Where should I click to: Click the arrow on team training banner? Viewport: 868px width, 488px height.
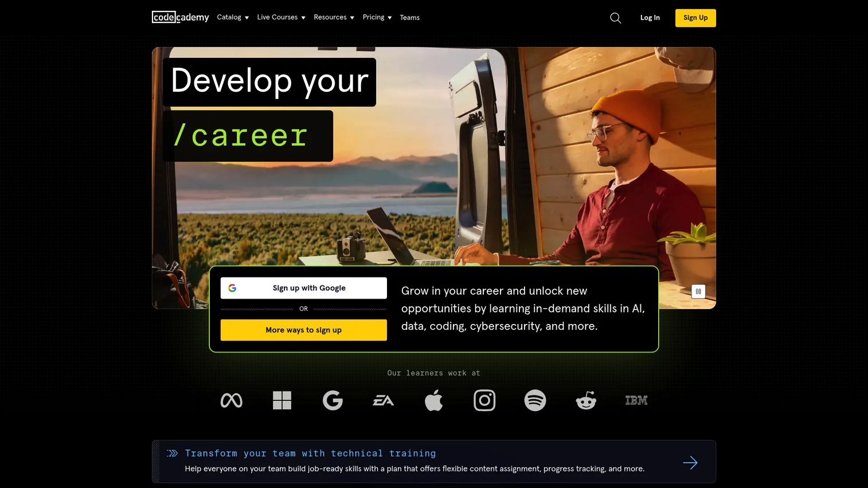[x=690, y=462]
